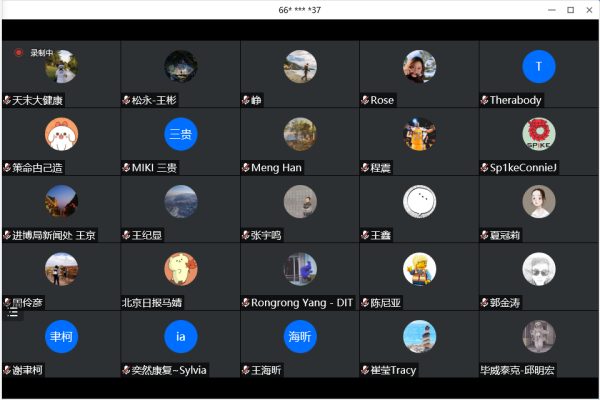600x400 pixels.
Task: Maximize the meeting window
Action: 570,10
